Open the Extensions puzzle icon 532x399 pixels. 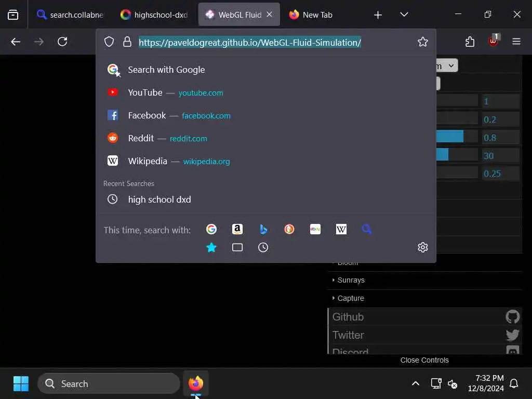click(470, 42)
